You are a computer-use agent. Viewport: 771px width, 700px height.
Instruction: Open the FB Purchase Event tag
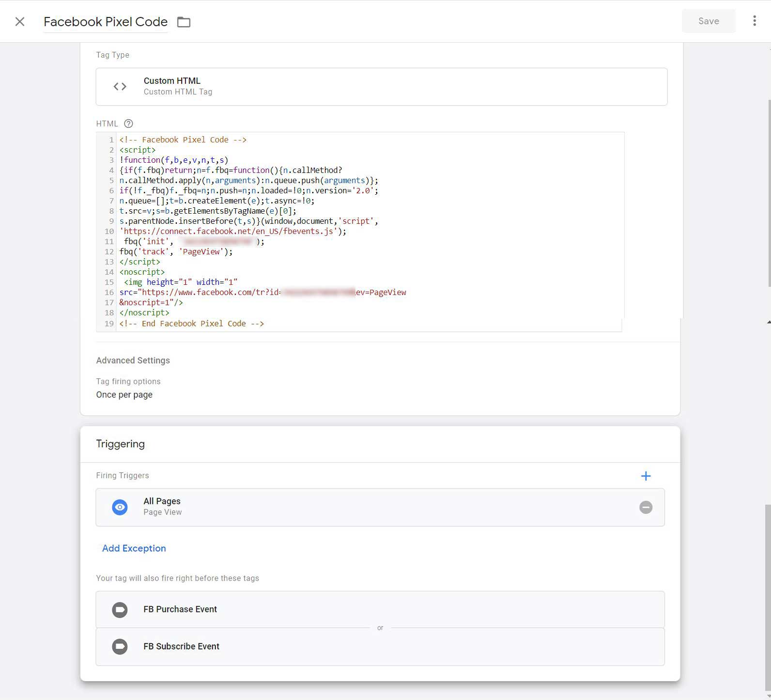[380, 609]
